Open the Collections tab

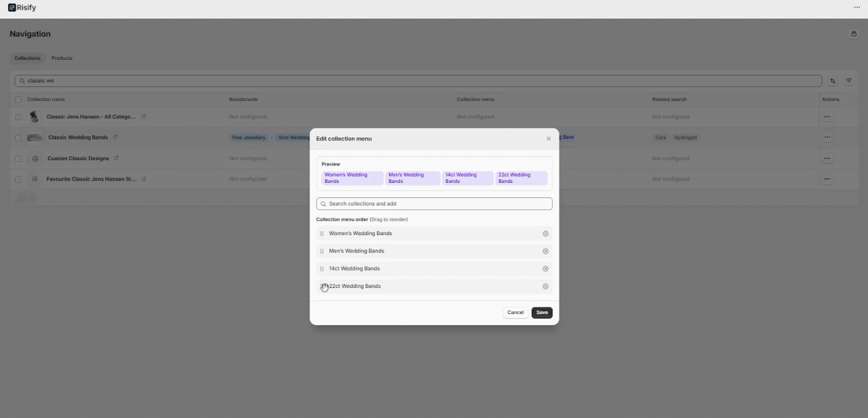[x=27, y=58]
